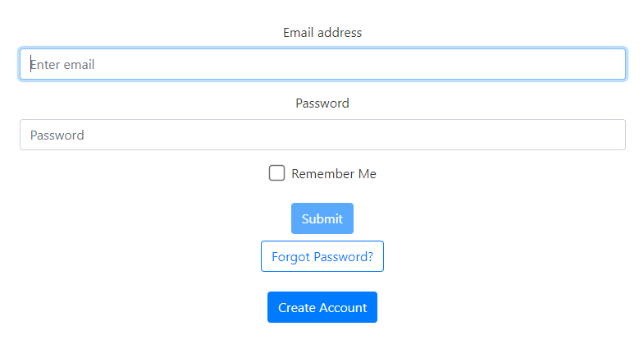Submit the login form
Screen dimensions: 644x340
pyautogui.click(x=322, y=218)
